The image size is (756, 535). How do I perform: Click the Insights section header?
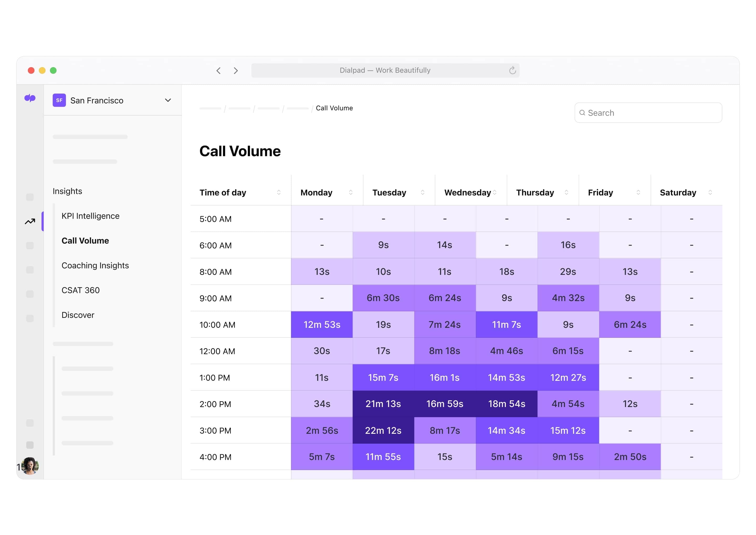[x=67, y=190]
